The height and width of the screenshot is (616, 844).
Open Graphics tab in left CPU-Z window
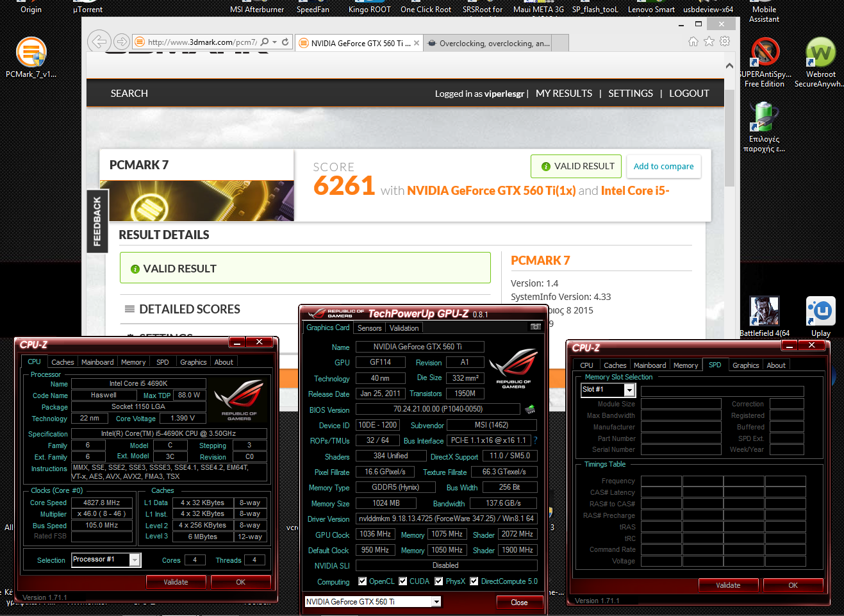coord(194,362)
